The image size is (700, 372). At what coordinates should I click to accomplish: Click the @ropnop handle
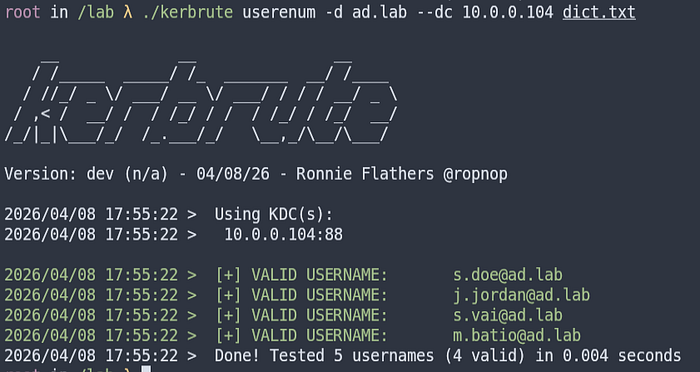click(475, 174)
